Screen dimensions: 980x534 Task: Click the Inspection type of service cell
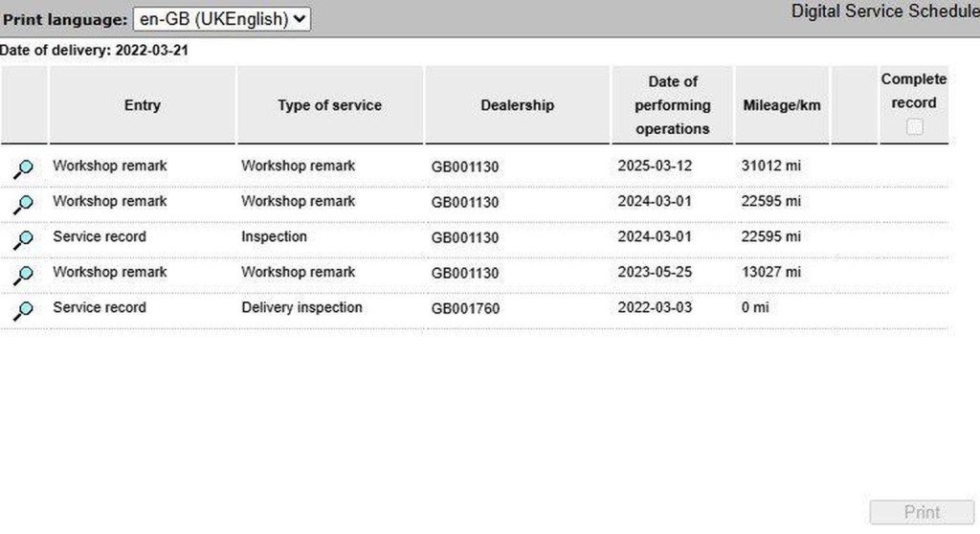pyautogui.click(x=274, y=236)
